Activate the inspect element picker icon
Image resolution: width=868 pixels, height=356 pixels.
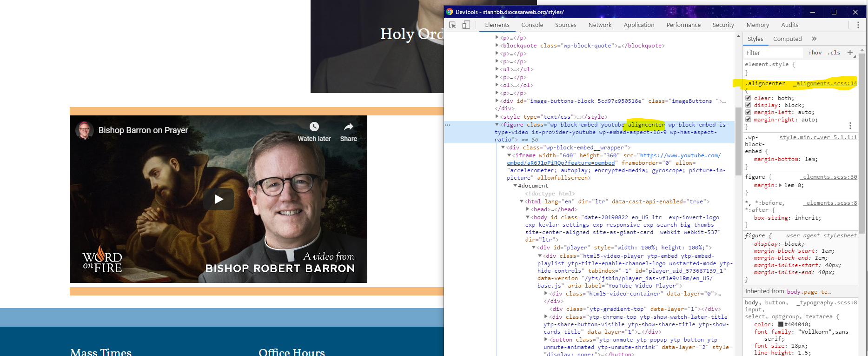point(452,25)
